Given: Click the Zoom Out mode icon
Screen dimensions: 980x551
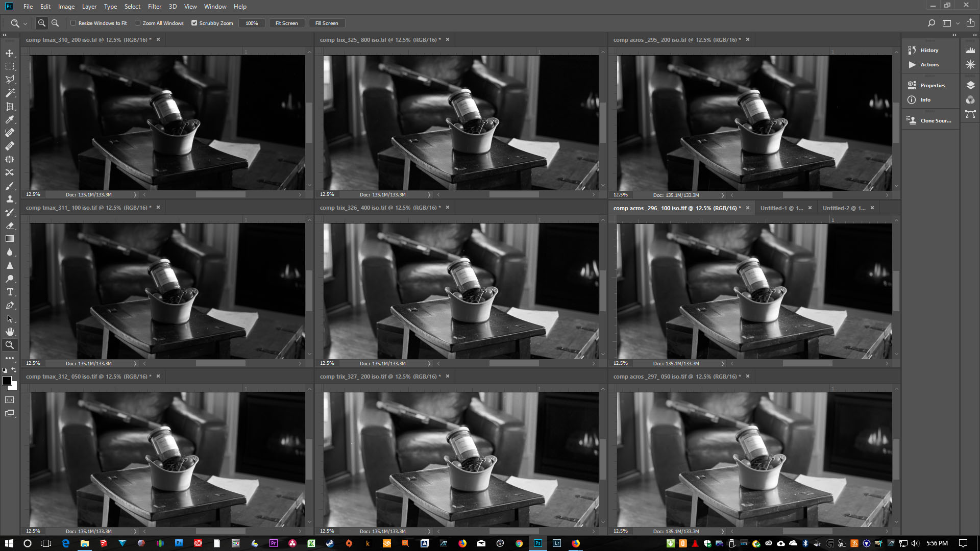Looking at the screenshot, I should 55,23.
